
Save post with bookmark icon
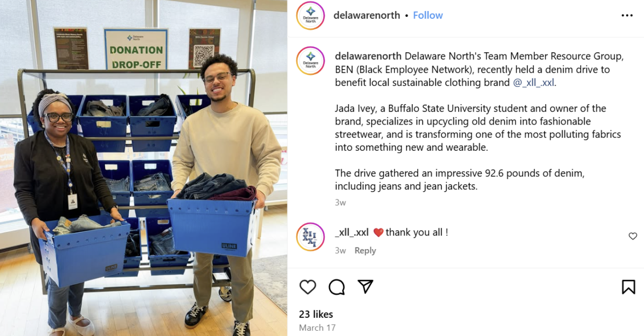(629, 287)
